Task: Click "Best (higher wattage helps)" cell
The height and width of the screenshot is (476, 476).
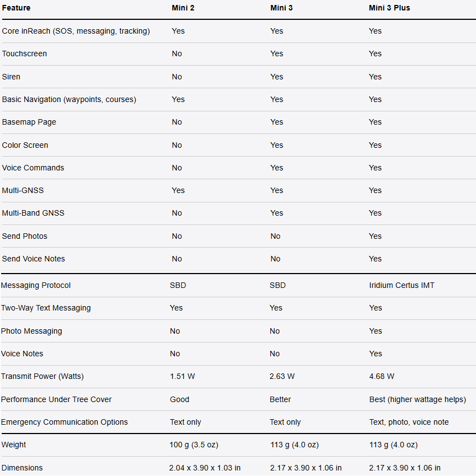Action: 418,399
